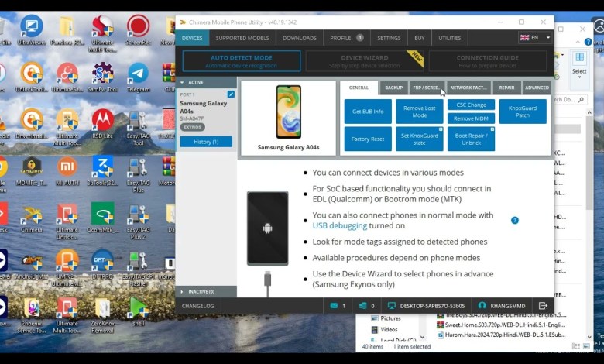
Task: Follow the USB debugging link
Action: pos(340,225)
